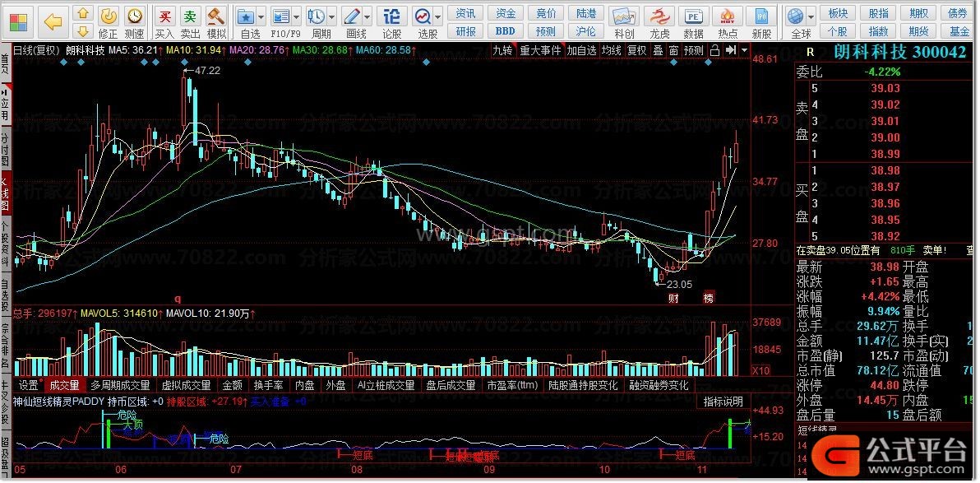Viewport: 980px width, 483px height.
Task: Switch to the 虚拟成交量 tab
Action: pos(187,385)
